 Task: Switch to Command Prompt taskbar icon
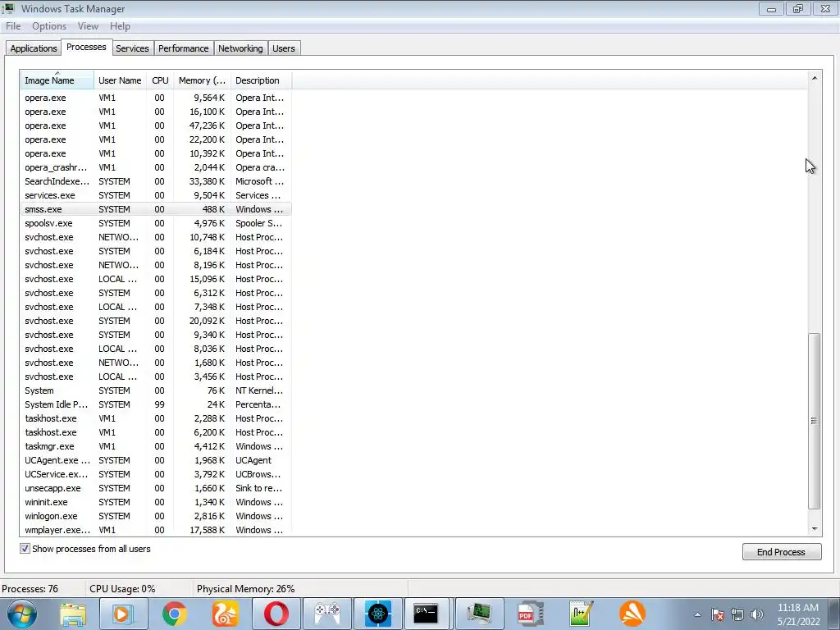(x=426, y=614)
